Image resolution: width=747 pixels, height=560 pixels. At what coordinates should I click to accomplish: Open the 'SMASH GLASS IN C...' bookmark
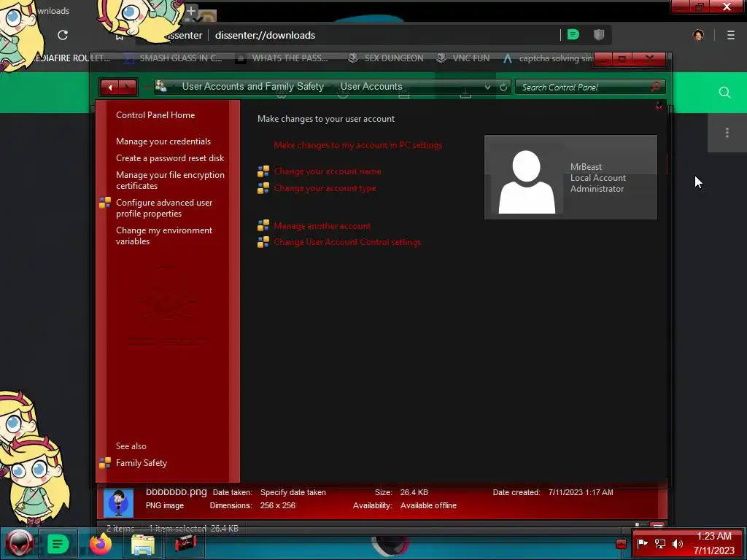173,58
